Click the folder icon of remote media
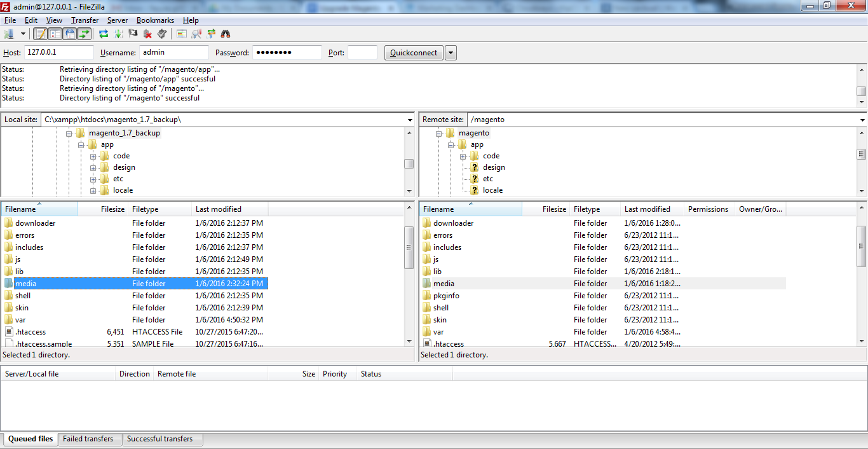This screenshot has width=868, height=449. click(426, 284)
